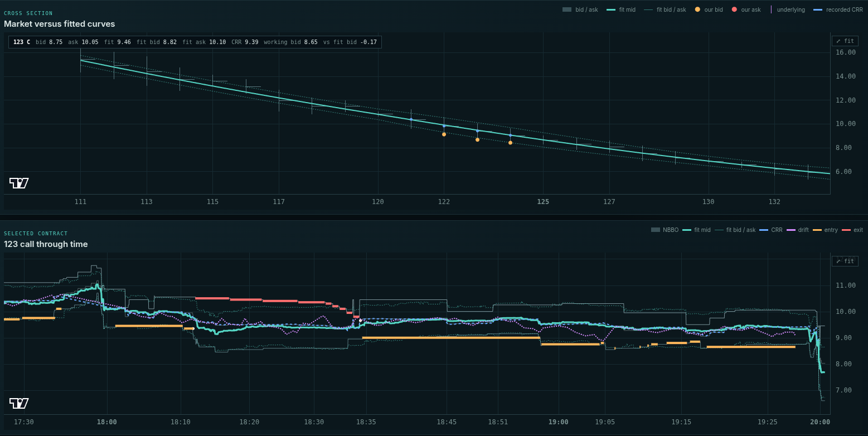This screenshot has width=868, height=436.
Task: Click the 20:00 time axis label
Action: pyautogui.click(x=820, y=422)
